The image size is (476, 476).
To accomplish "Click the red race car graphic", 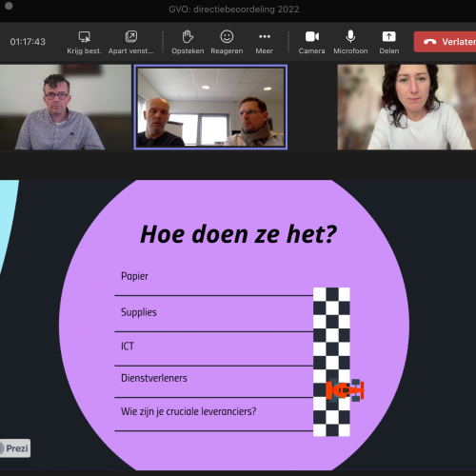I will (x=345, y=390).
